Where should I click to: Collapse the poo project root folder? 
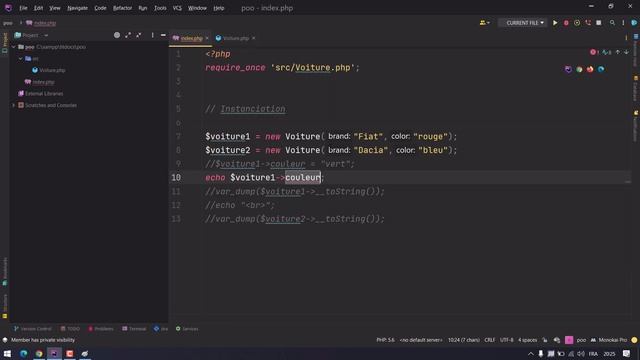pos(13,47)
